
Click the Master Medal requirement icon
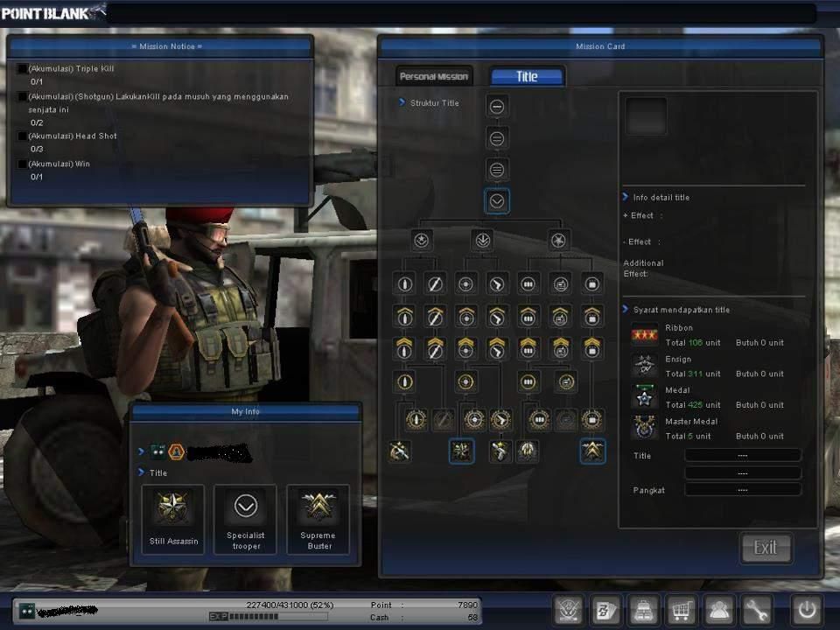pos(645,429)
